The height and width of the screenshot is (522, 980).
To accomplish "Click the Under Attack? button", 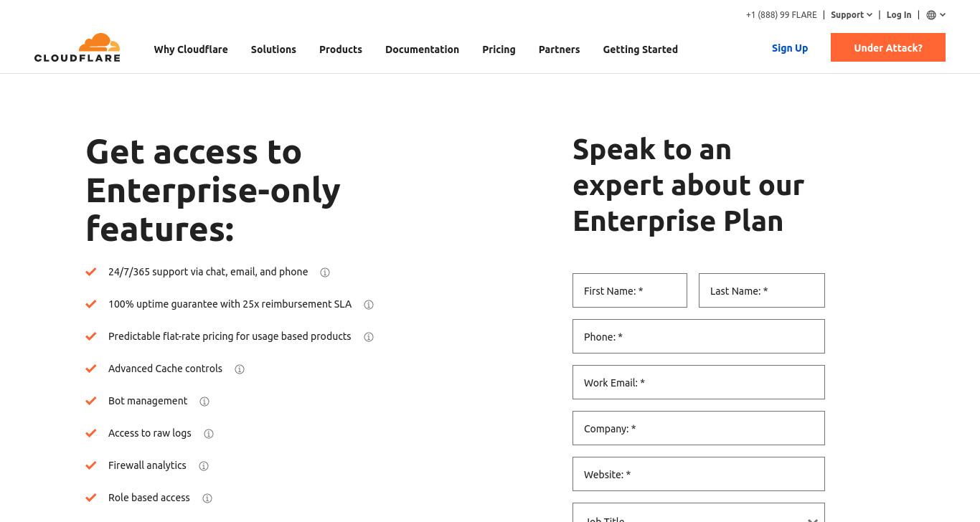I will (x=888, y=47).
